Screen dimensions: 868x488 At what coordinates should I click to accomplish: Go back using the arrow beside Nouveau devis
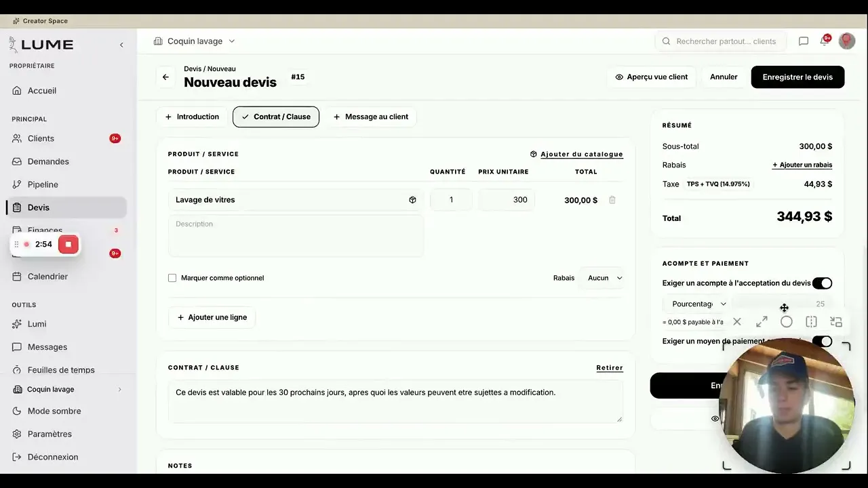click(x=165, y=77)
